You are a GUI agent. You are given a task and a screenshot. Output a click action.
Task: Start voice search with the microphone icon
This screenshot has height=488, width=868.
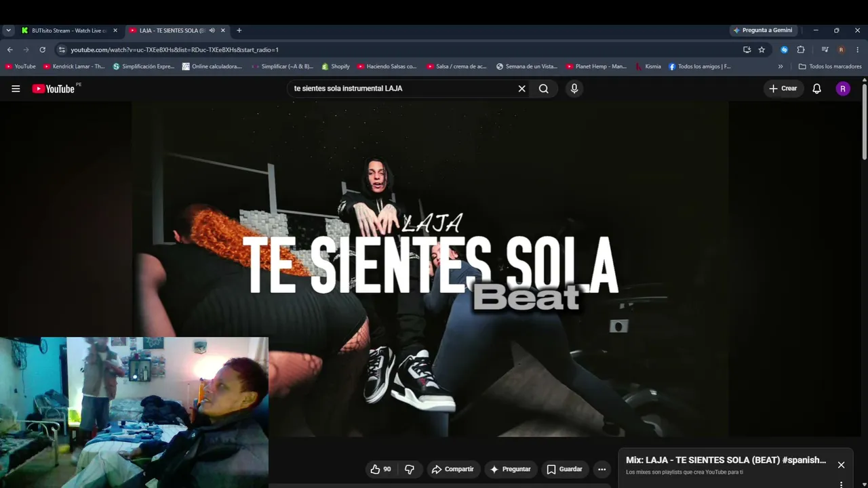[x=574, y=89]
